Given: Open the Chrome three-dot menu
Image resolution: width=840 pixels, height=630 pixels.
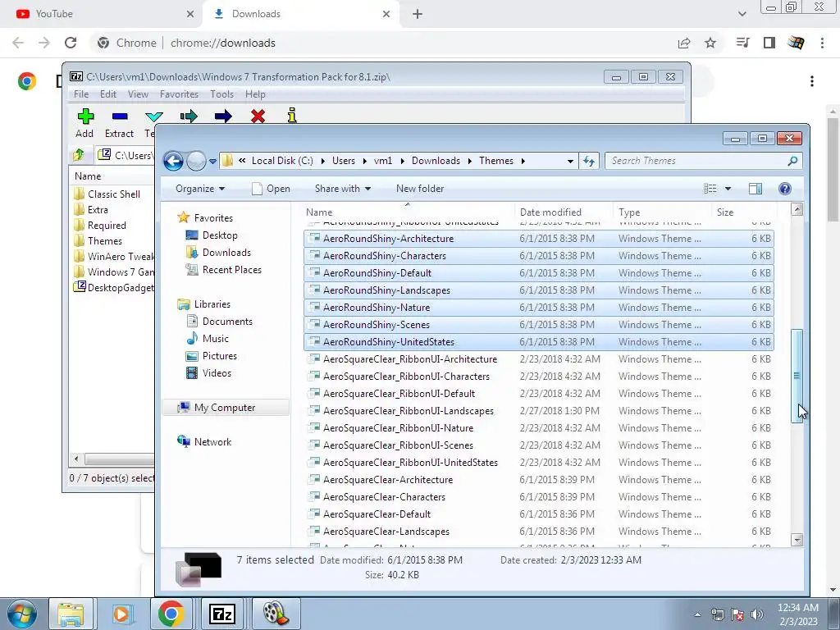Looking at the screenshot, I should click(822, 43).
